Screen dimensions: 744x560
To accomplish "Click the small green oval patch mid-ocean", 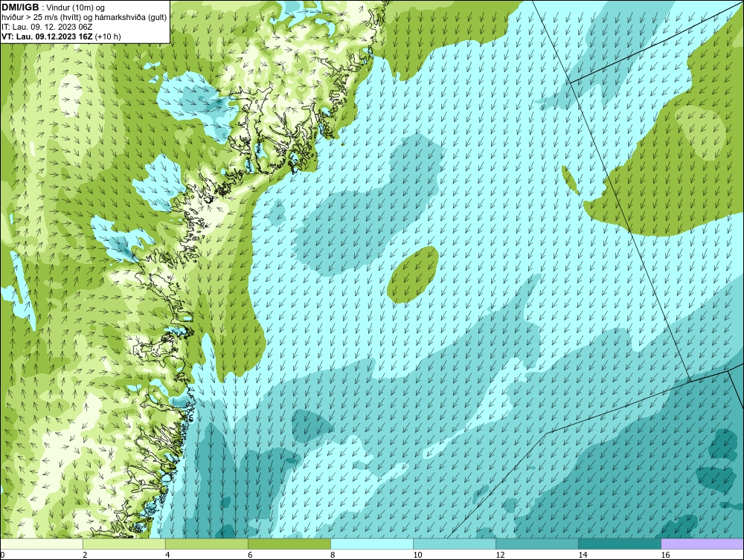I will pos(412,274).
